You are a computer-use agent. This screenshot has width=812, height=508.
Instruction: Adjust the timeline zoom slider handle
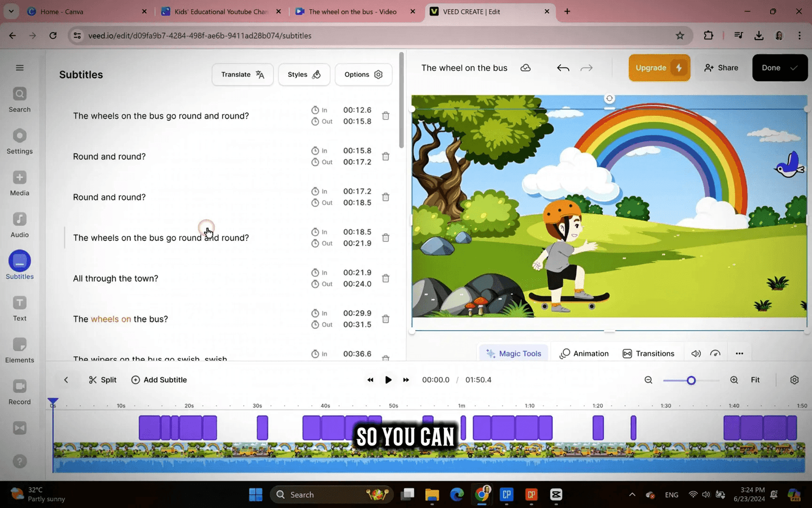[x=691, y=380]
